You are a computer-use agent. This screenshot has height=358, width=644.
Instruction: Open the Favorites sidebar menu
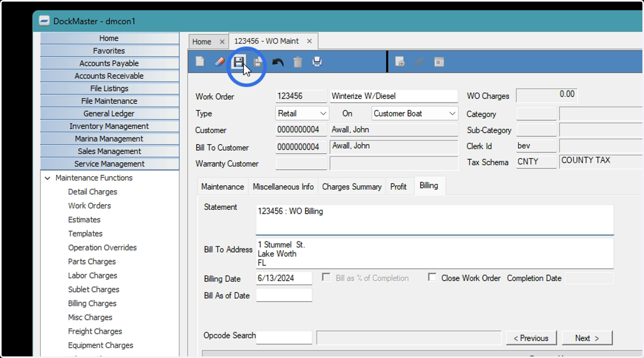pyautogui.click(x=109, y=50)
